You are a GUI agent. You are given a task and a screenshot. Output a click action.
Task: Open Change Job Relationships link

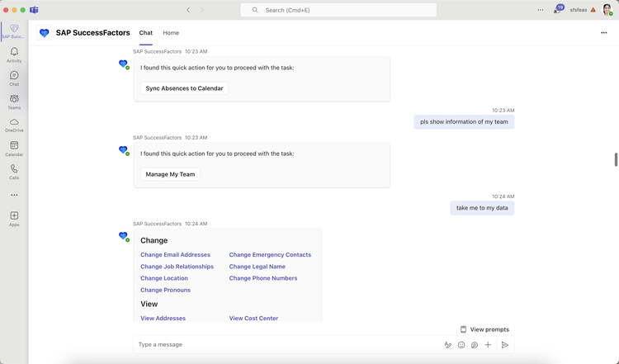pos(177,267)
